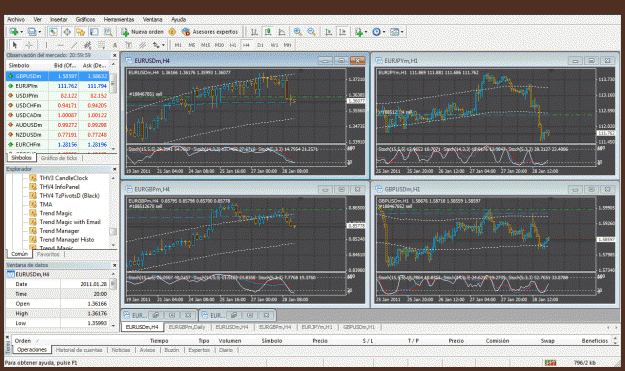Switch to Favoritos tab in Explorador
The height and width of the screenshot is (371, 625).
(48, 254)
